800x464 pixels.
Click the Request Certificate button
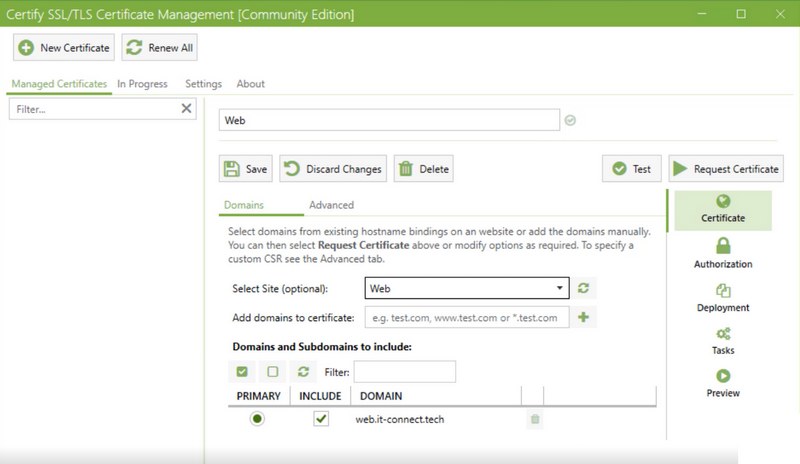pyautogui.click(x=725, y=169)
